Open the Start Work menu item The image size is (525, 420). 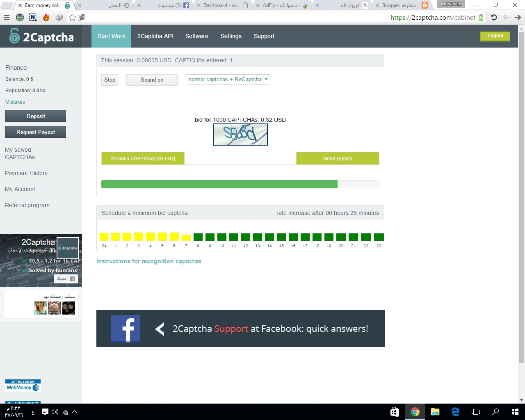click(111, 36)
